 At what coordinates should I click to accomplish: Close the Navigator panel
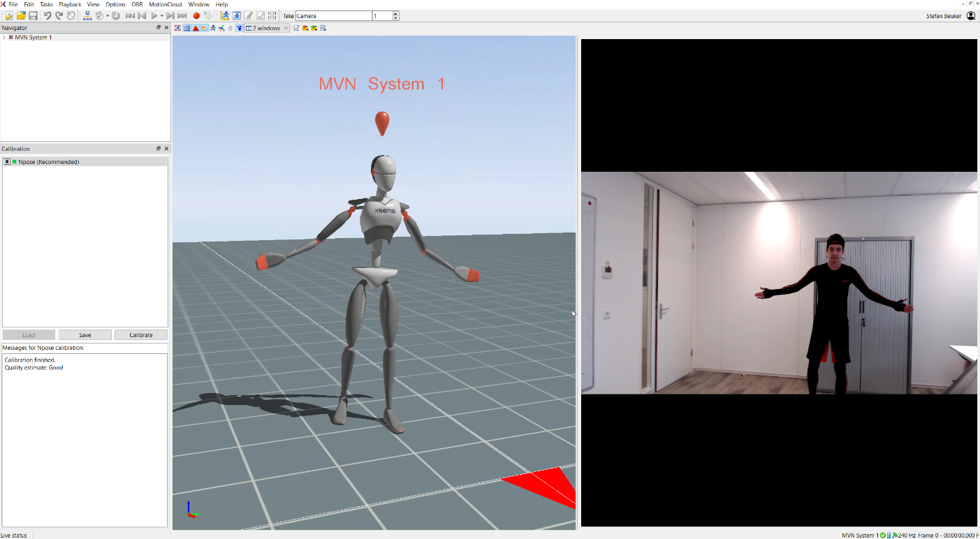tap(166, 28)
